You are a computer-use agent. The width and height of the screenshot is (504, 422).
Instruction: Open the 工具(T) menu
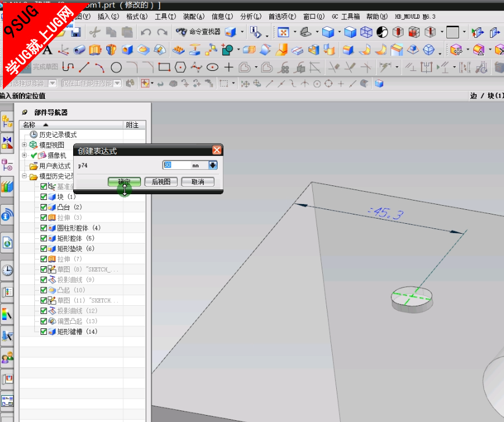pos(165,17)
